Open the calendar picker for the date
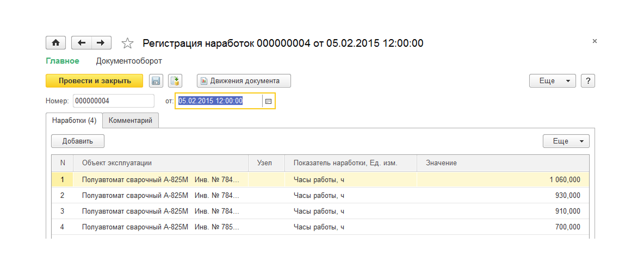 click(x=268, y=101)
